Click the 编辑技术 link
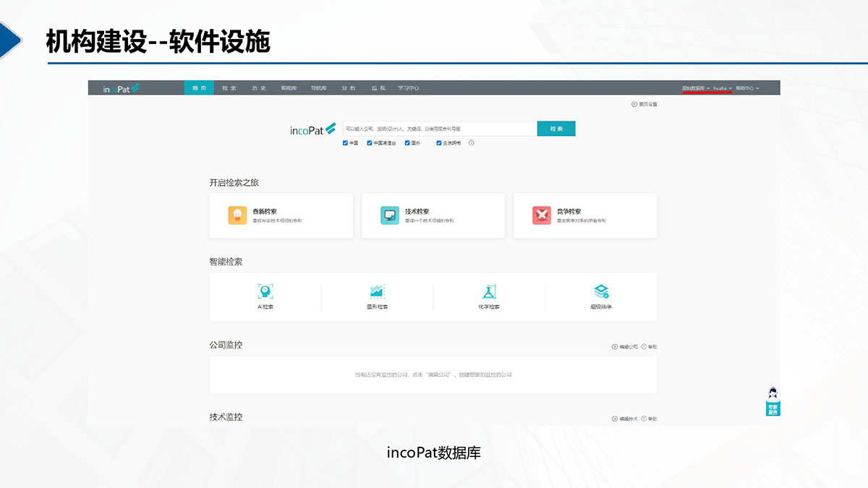Screen dimensions: 868x488 click(x=629, y=419)
